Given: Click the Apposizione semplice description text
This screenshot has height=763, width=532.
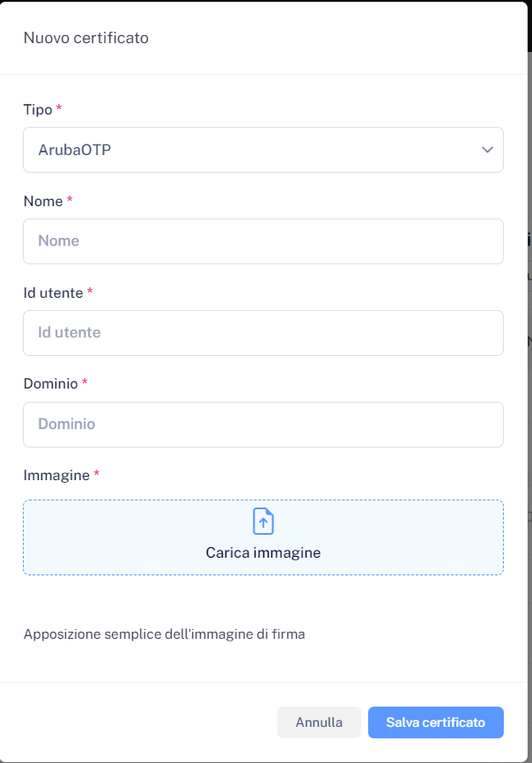Looking at the screenshot, I should (164, 633).
